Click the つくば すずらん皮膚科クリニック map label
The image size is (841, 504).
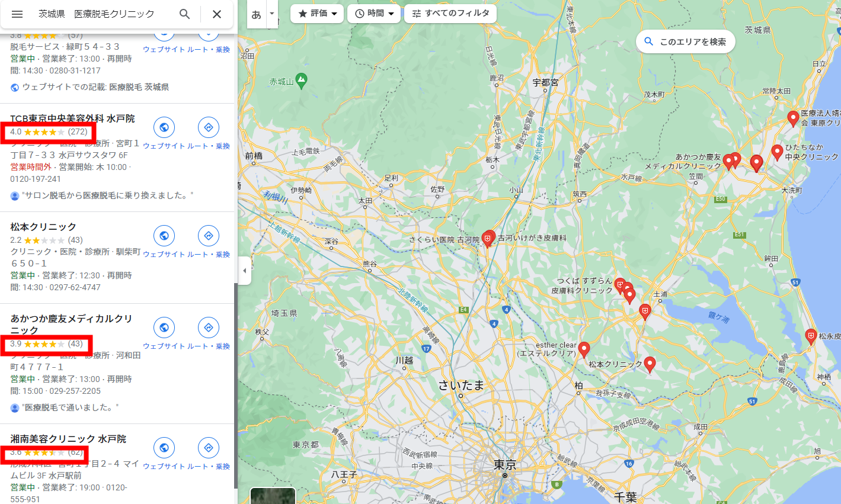(x=582, y=285)
